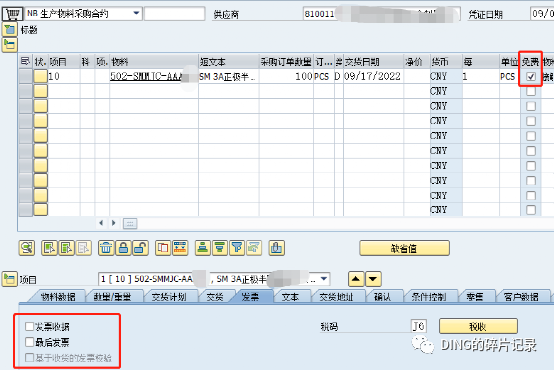Screen dimensions: 554x370
Task: Unlock item with the open padlock icon
Action: pos(140,248)
